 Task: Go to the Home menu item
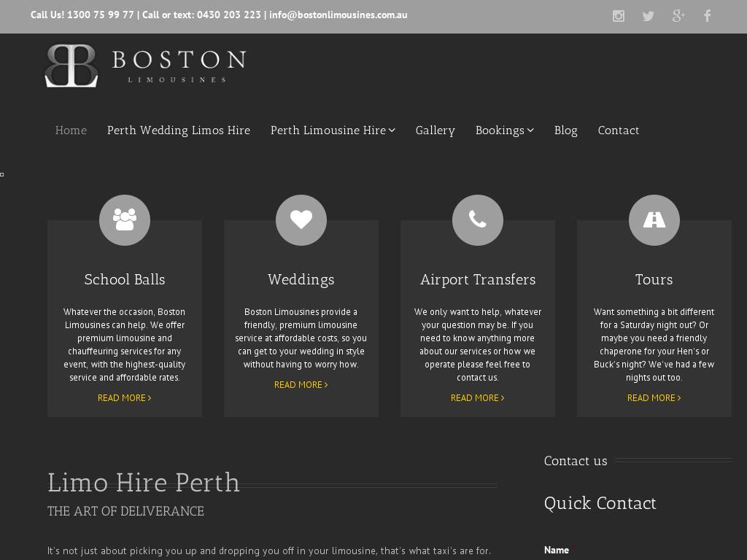(71, 131)
